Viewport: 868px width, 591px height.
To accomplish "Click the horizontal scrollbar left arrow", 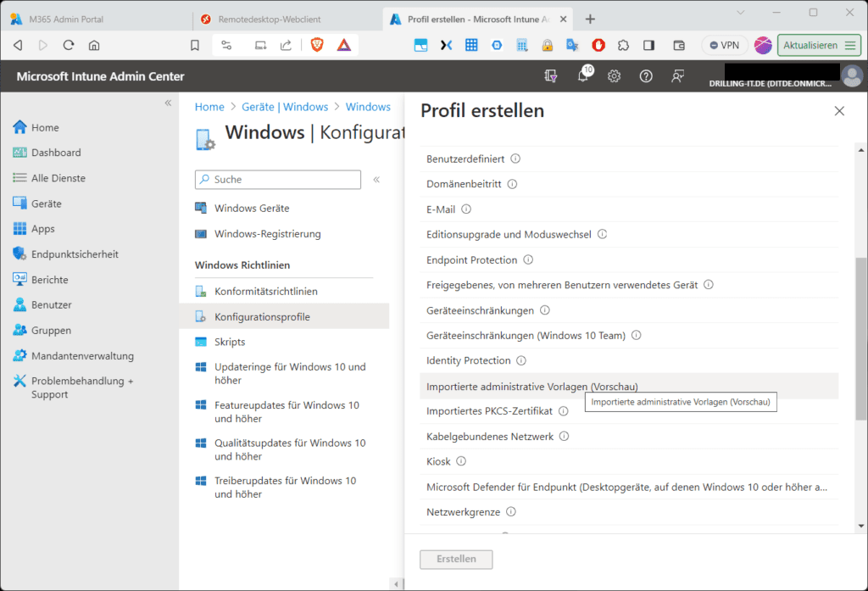I will 397,584.
